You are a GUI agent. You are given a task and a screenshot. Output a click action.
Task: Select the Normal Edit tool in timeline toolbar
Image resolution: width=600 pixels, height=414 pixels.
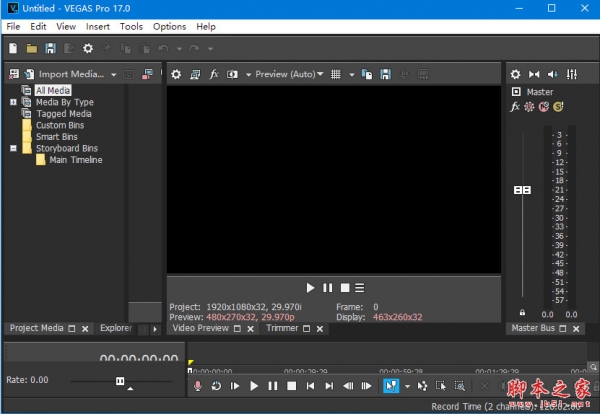pos(391,386)
